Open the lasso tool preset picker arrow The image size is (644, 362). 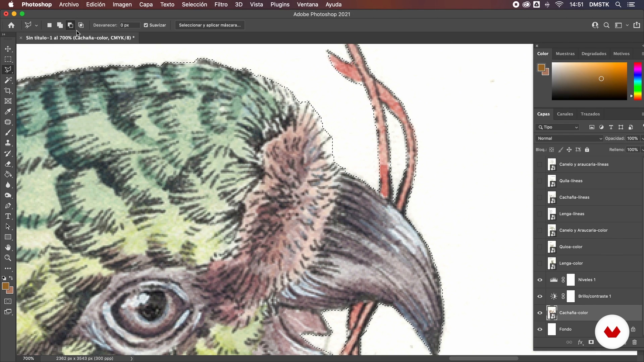pyautogui.click(x=36, y=25)
